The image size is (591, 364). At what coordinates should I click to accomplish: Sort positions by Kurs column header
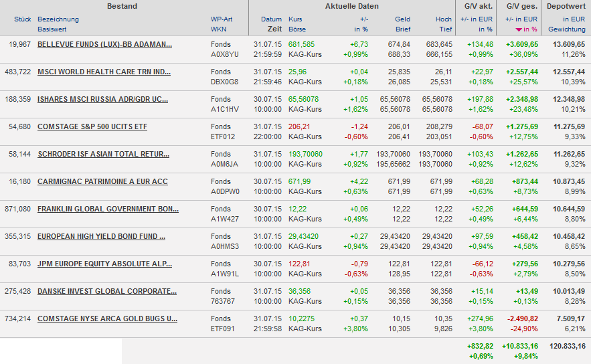pos(295,19)
